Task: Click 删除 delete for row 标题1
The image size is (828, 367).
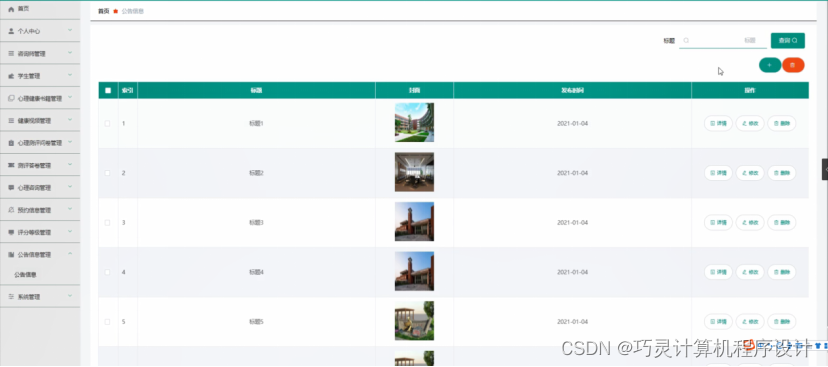Action: pyautogui.click(x=782, y=124)
